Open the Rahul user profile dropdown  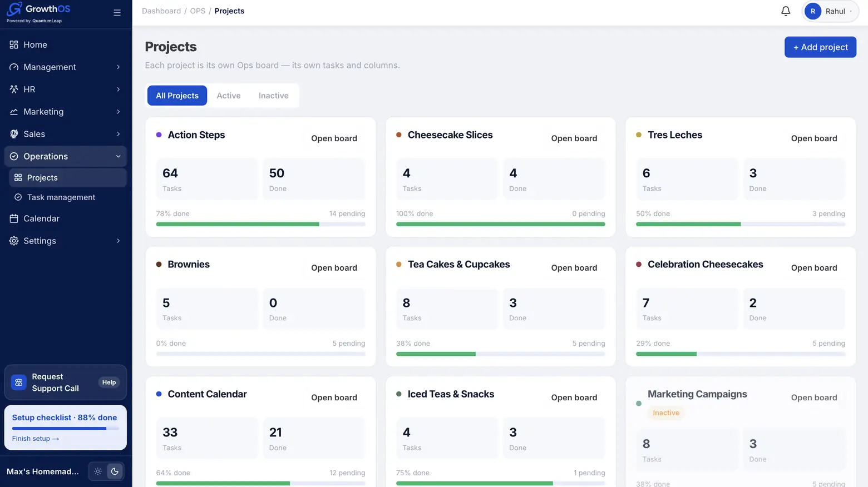830,11
